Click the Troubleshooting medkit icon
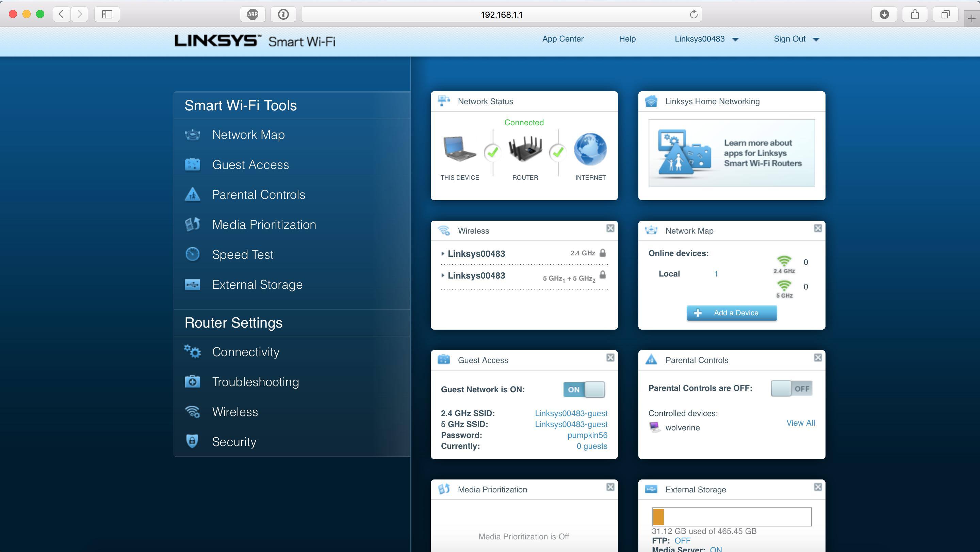Screen dimensions: 980x552 (x=193, y=381)
